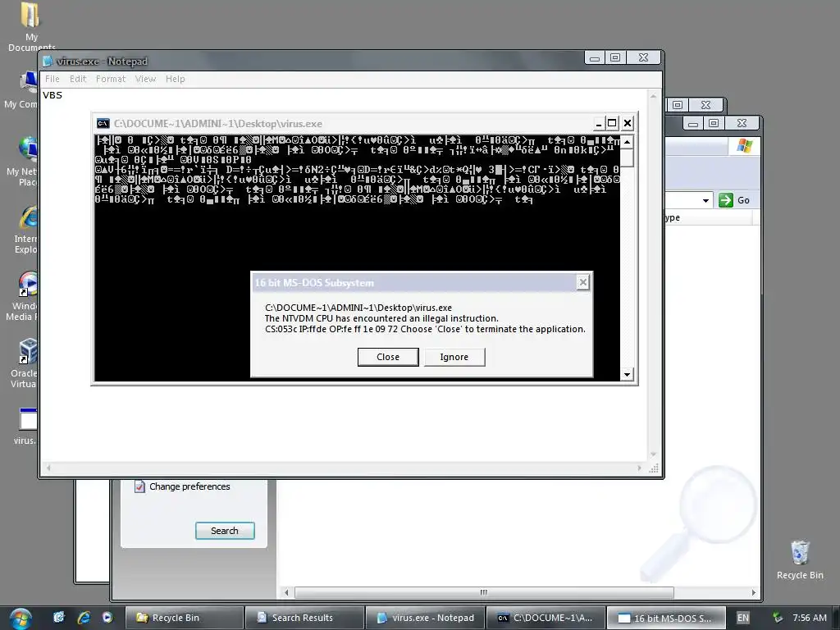Screen dimensions: 840x630
Task: Switch to Recycle Bin taskbar button
Action: point(184,618)
